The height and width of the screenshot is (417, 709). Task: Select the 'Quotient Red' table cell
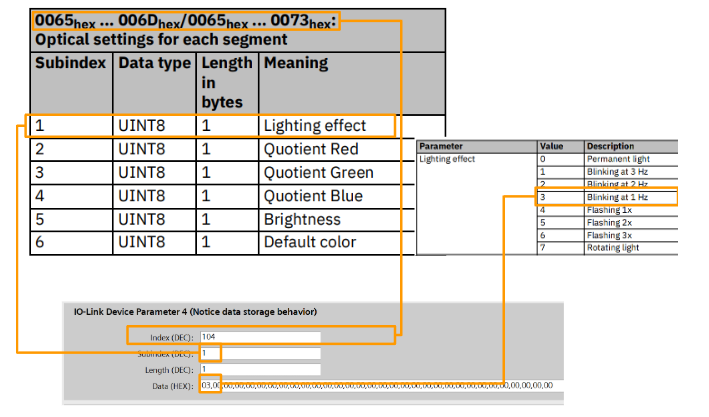310,149
